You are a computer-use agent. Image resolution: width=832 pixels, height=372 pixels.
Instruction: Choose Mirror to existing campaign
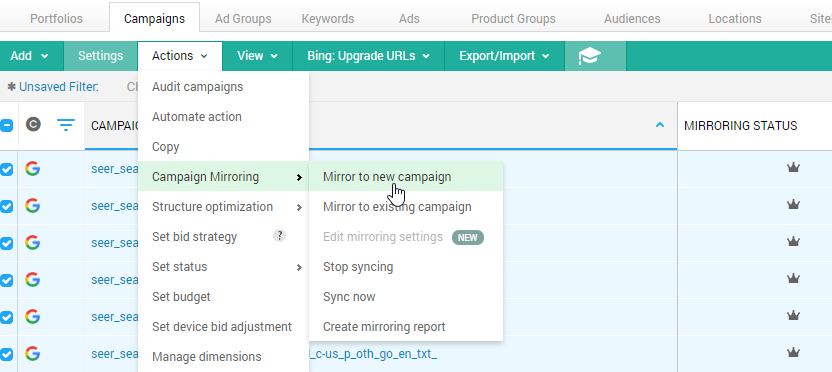(406, 206)
